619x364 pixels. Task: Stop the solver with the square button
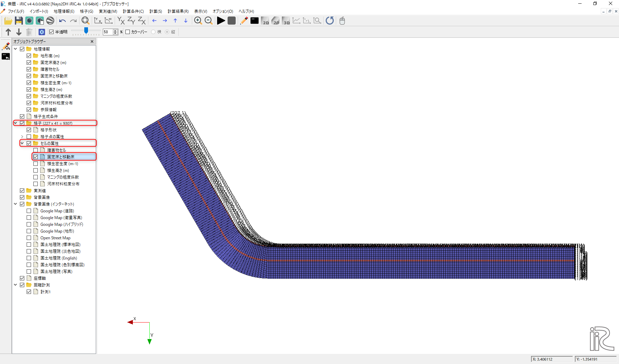[x=232, y=21]
